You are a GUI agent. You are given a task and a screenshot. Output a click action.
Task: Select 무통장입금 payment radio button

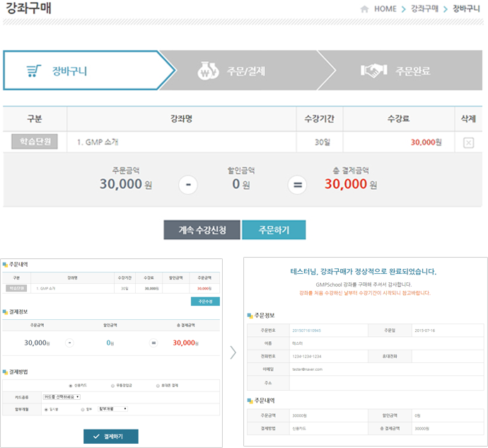[112, 386]
